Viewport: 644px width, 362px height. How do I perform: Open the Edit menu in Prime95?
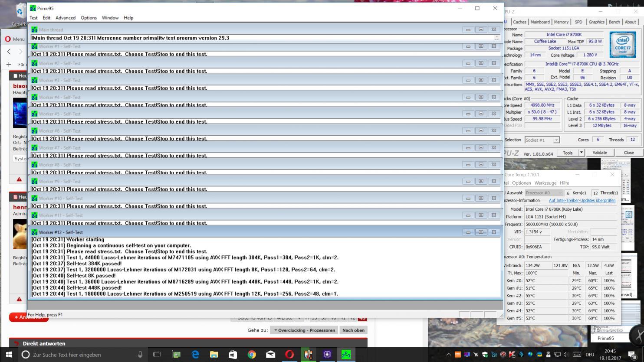click(x=46, y=18)
